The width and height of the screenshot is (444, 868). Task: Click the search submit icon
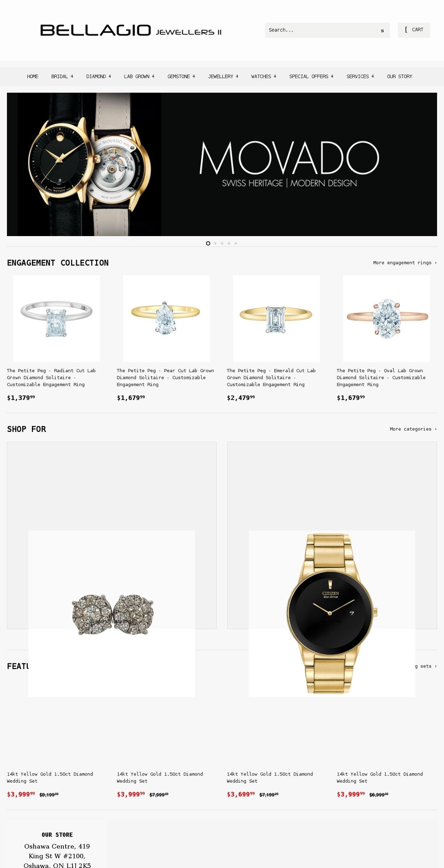(x=382, y=31)
